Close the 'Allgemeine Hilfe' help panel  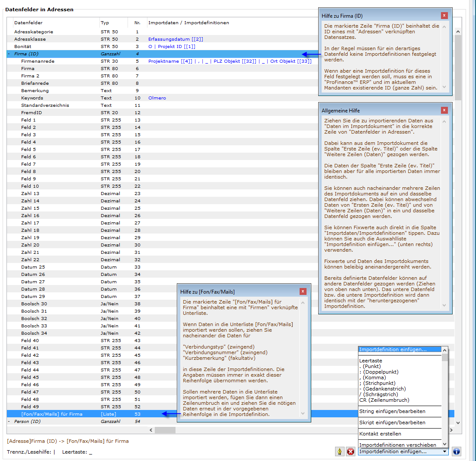point(444,110)
